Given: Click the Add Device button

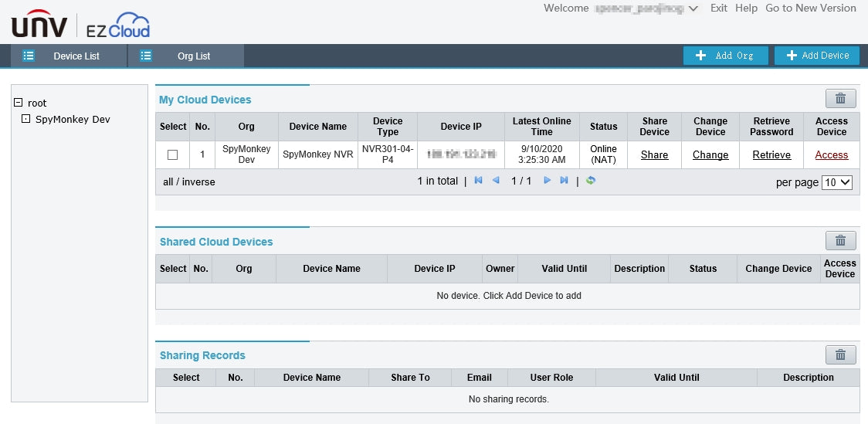Looking at the screenshot, I should click(816, 56).
